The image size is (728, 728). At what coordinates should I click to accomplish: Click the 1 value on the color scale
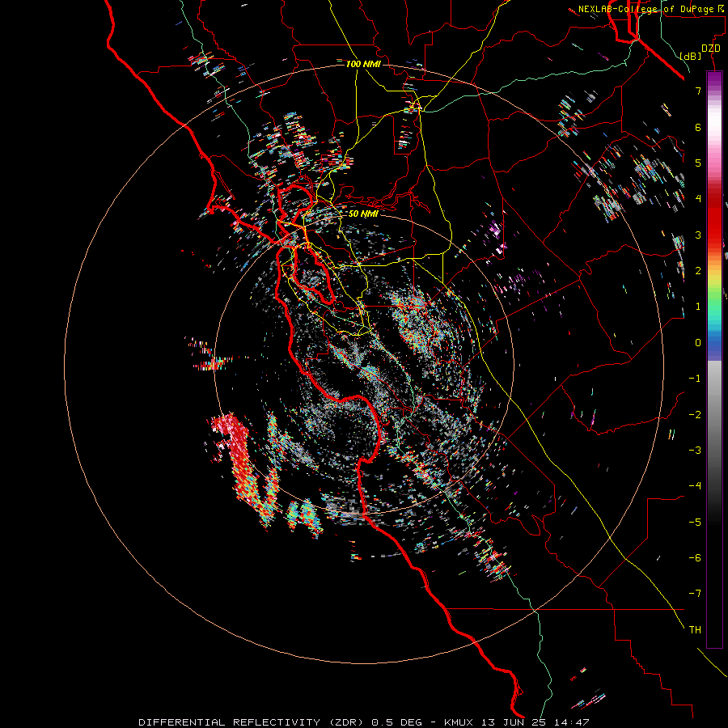698,307
